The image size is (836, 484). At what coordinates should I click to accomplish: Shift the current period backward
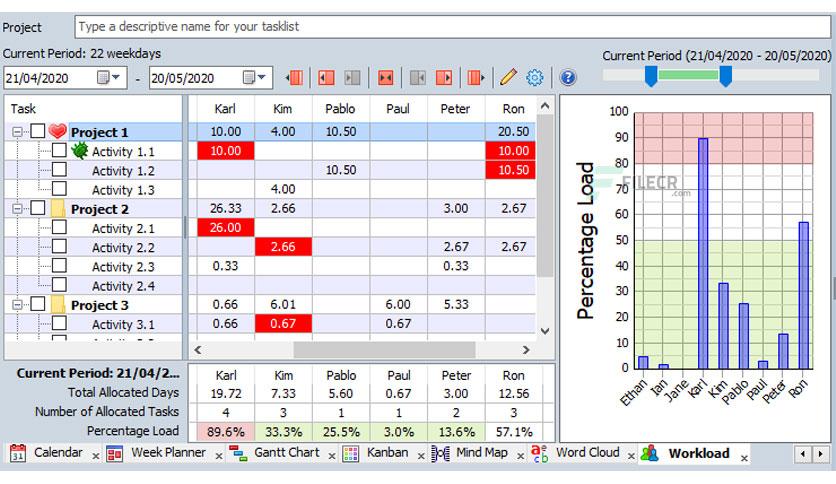pos(294,78)
